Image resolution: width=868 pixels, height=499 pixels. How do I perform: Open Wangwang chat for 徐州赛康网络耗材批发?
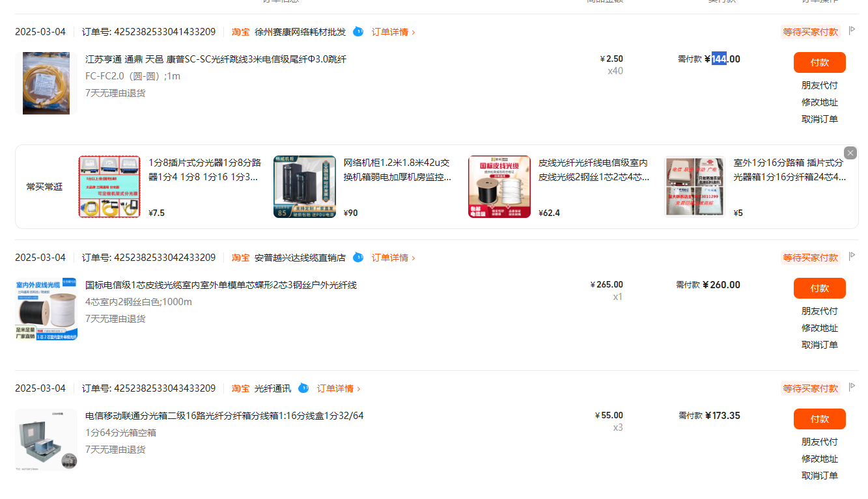pyautogui.click(x=358, y=31)
